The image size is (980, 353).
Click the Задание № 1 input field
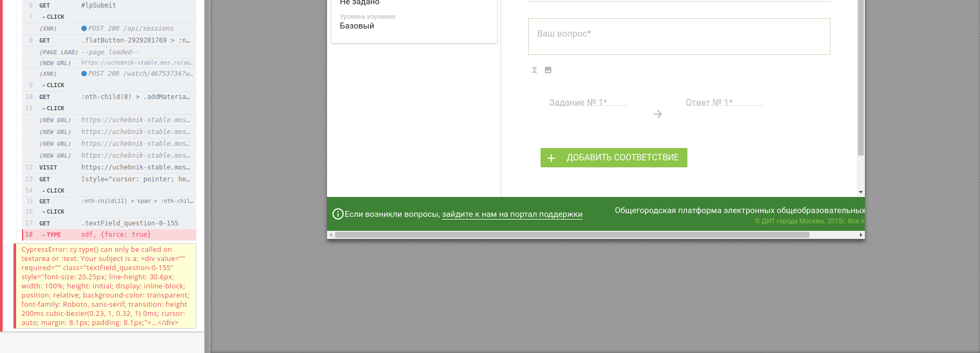click(588, 102)
